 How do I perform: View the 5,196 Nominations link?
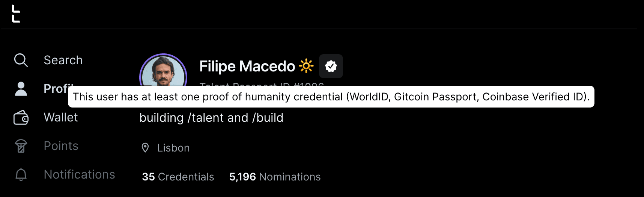click(275, 177)
